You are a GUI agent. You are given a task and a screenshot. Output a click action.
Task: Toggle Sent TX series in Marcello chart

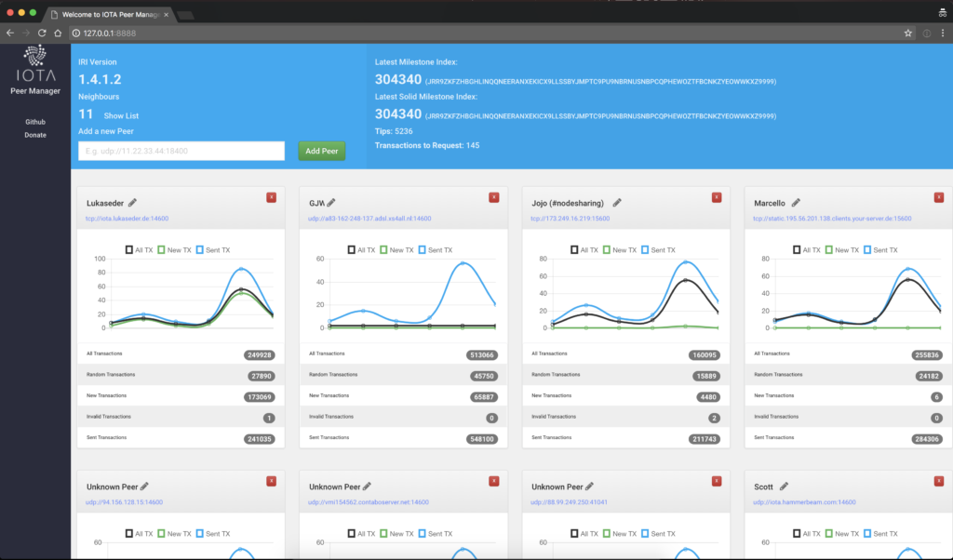pos(880,249)
